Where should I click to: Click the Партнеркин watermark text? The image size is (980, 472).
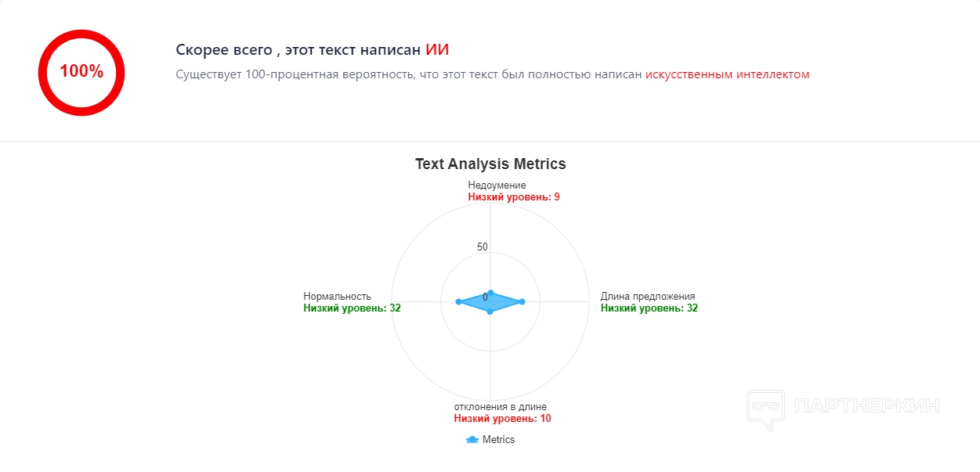[x=866, y=405]
